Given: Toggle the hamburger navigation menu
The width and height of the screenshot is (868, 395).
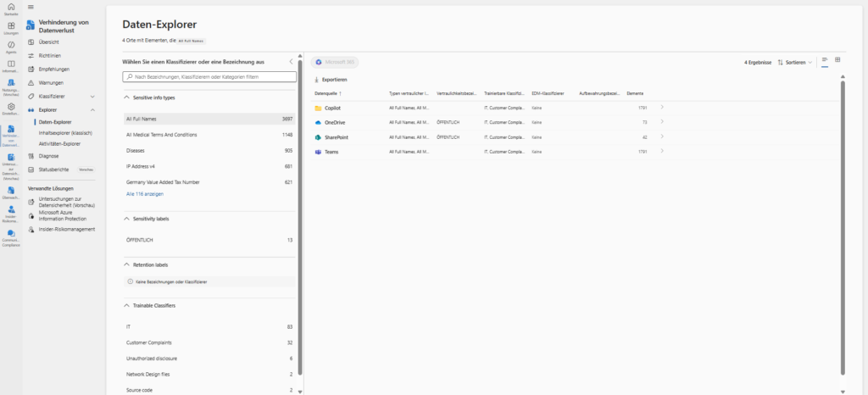Looking at the screenshot, I should 31,7.
